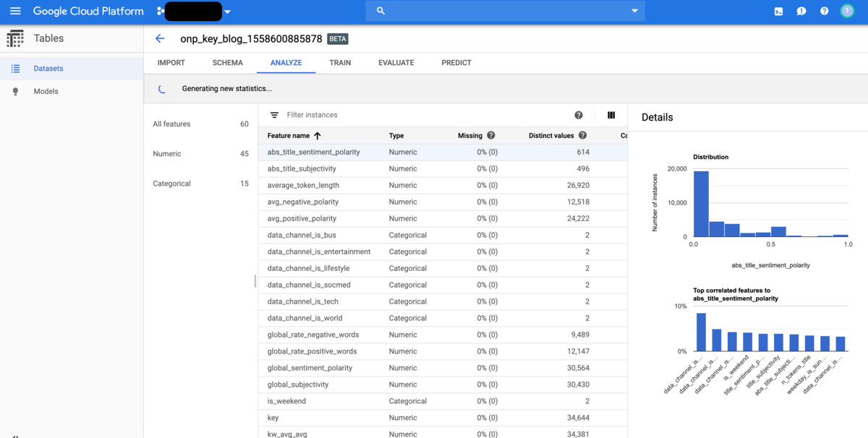Click the Datasets list icon

tap(15, 69)
